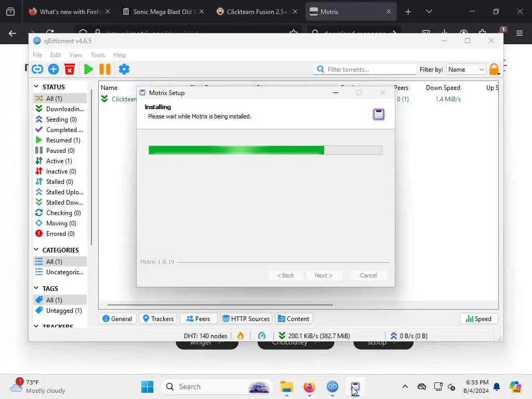Click the orange Pause toolbar icon
532x399 pixels.
click(x=105, y=69)
